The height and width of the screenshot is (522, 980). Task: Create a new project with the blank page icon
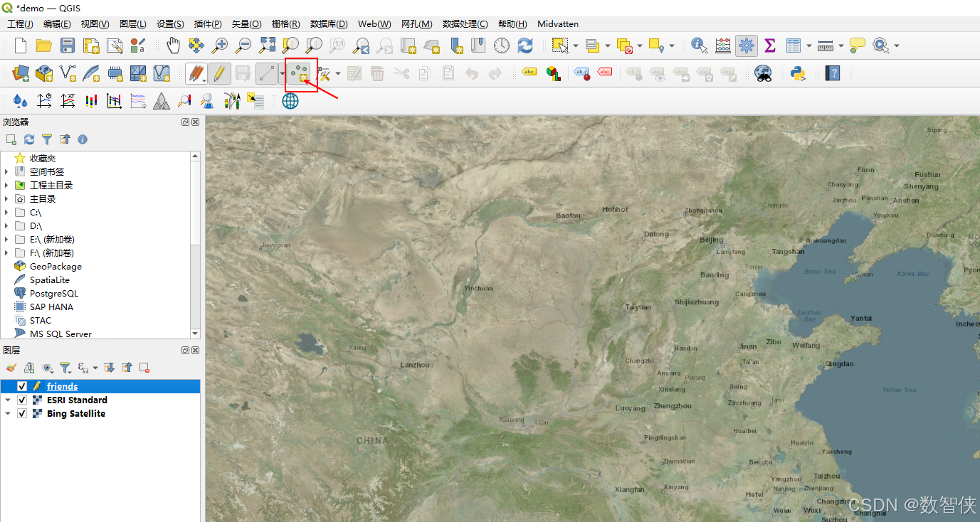coord(21,46)
